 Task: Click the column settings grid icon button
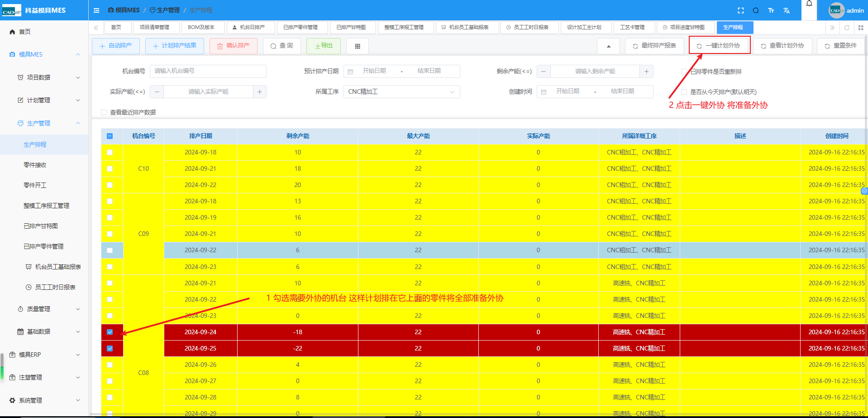click(358, 46)
